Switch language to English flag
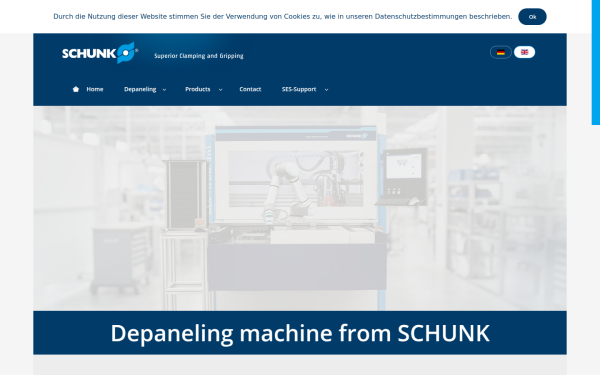 click(x=524, y=52)
